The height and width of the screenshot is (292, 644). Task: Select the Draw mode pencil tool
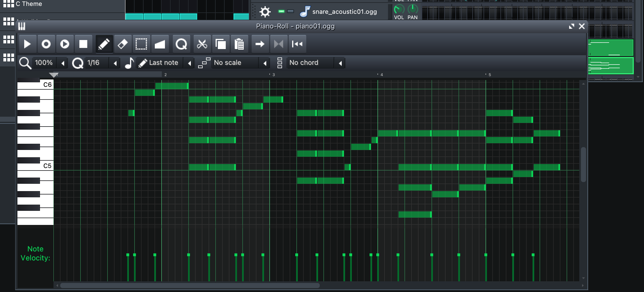[104, 44]
